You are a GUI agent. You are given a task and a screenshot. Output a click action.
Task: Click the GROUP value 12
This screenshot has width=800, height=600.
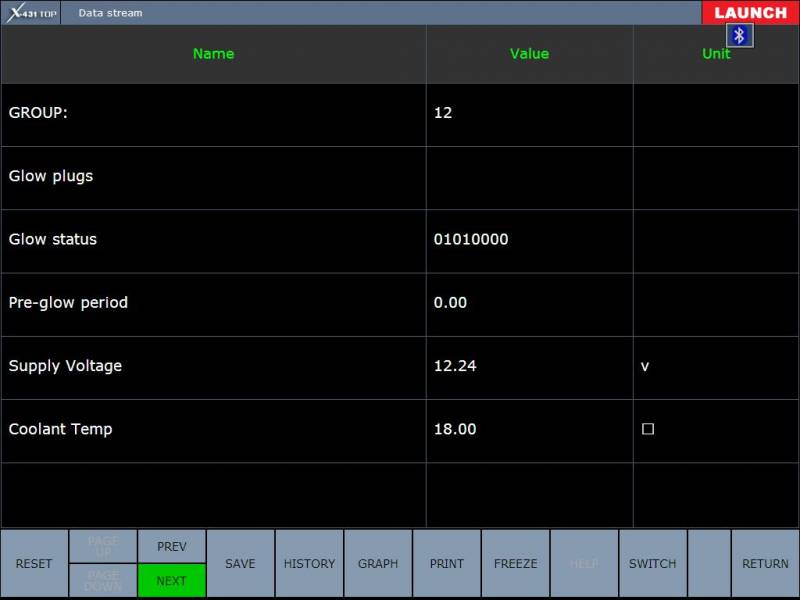click(x=443, y=113)
